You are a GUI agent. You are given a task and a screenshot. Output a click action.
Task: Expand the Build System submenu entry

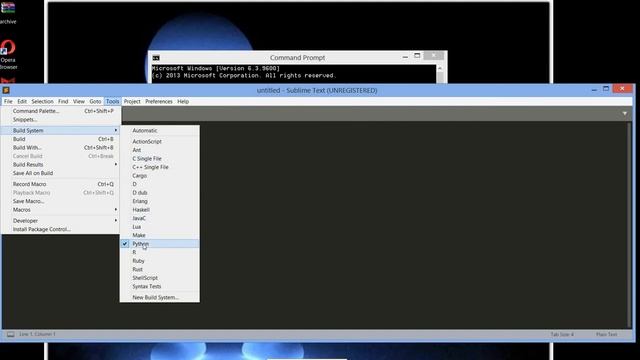pos(61,130)
